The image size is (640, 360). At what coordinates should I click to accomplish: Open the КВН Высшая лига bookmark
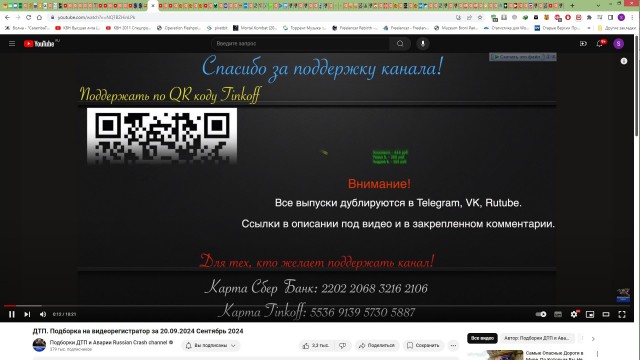(x=78, y=28)
